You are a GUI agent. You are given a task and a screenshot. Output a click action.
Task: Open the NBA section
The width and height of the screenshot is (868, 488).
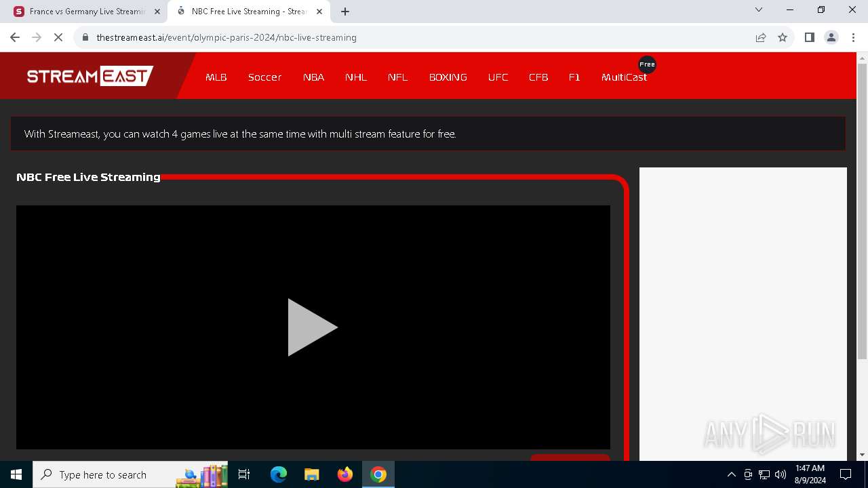[x=313, y=77]
